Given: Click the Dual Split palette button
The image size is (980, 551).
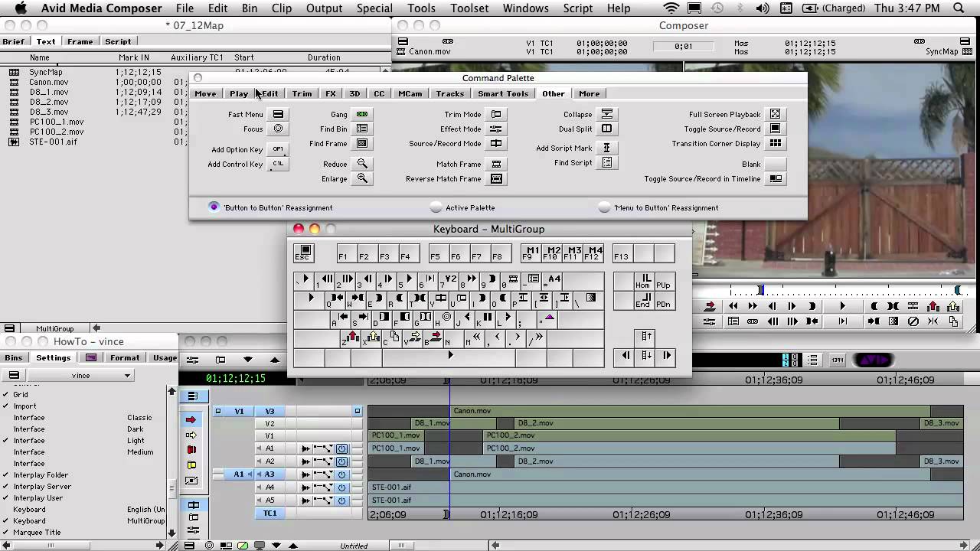Looking at the screenshot, I should coord(607,129).
